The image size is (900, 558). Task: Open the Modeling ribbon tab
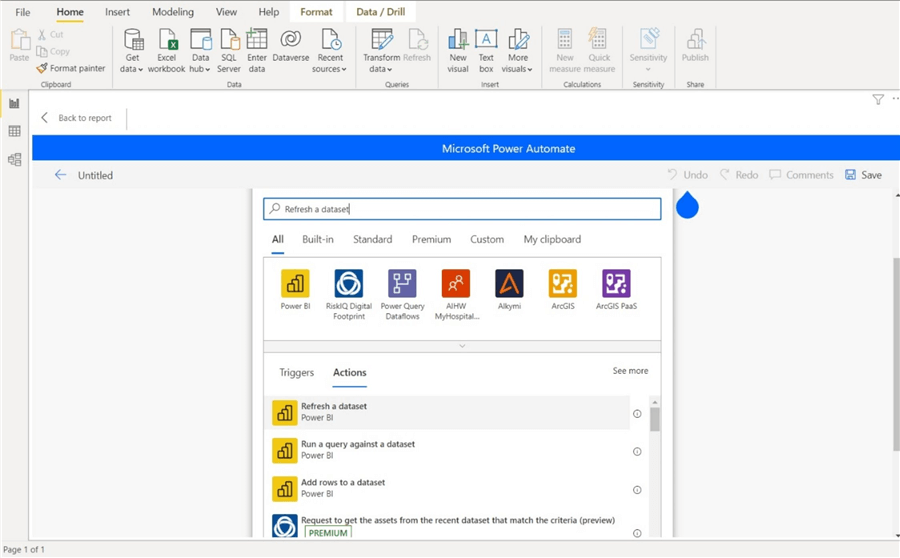point(173,12)
